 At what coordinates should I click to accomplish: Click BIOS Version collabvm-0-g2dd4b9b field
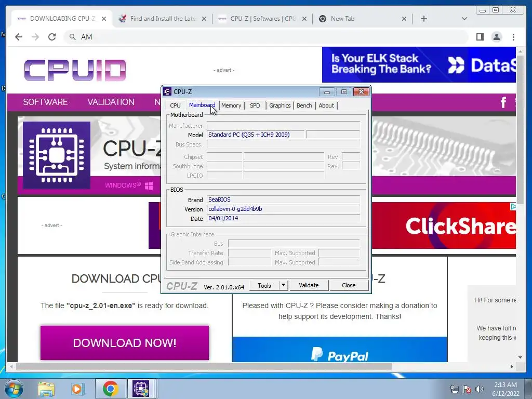tap(283, 209)
